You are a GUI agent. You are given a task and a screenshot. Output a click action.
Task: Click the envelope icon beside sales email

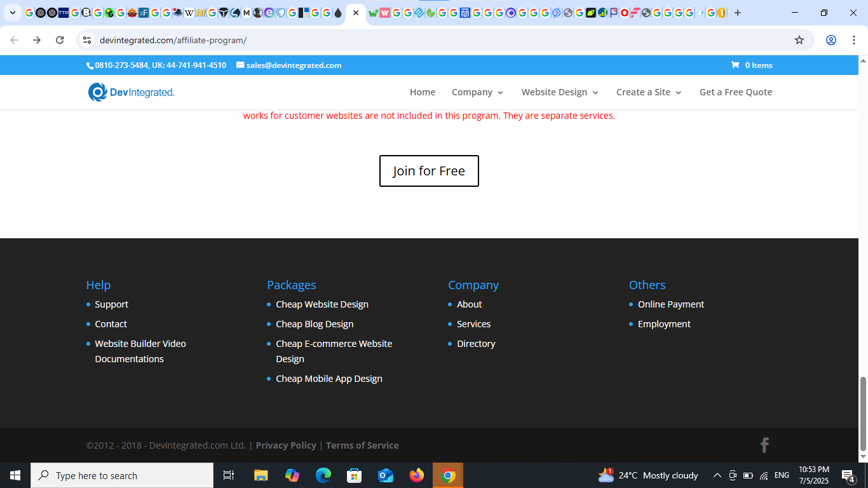pyautogui.click(x=240, y=65)
